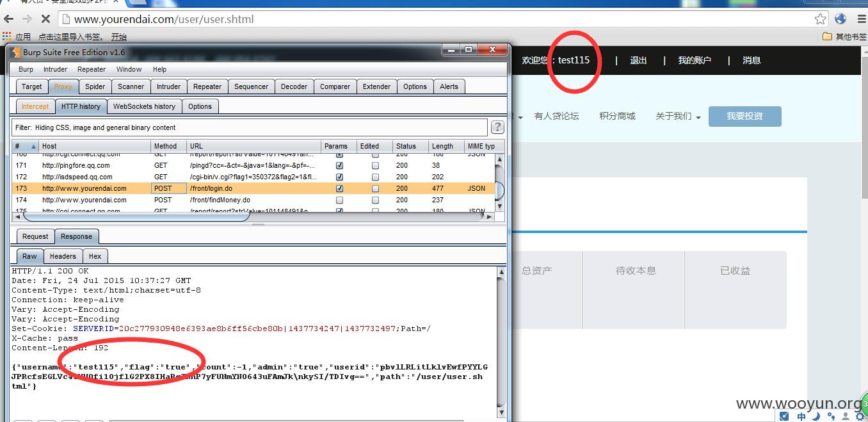This screenshot has height=422, width=868.
Task: Open the Window menu
Action: click(x=129, y=69)
